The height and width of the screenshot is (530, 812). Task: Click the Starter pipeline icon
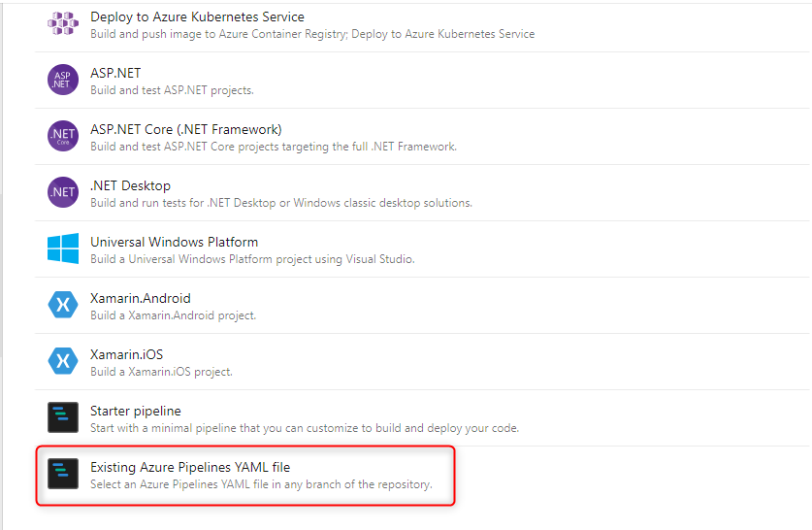click(63, 417)
